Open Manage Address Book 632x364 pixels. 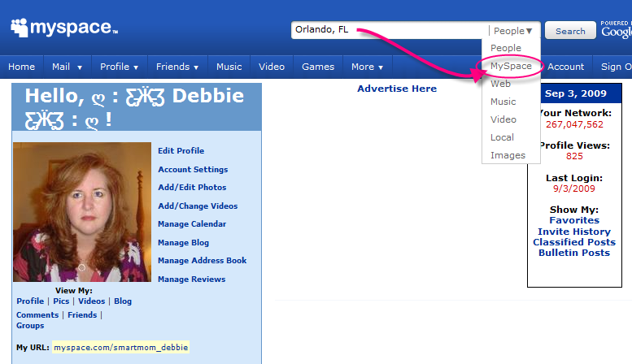pos(202,261)
